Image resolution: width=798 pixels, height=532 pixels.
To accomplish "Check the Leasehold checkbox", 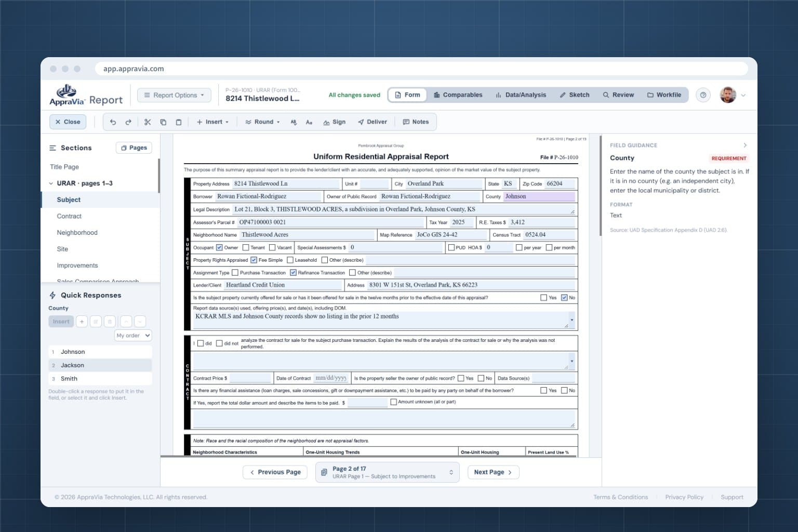I will tap(290, 260).
